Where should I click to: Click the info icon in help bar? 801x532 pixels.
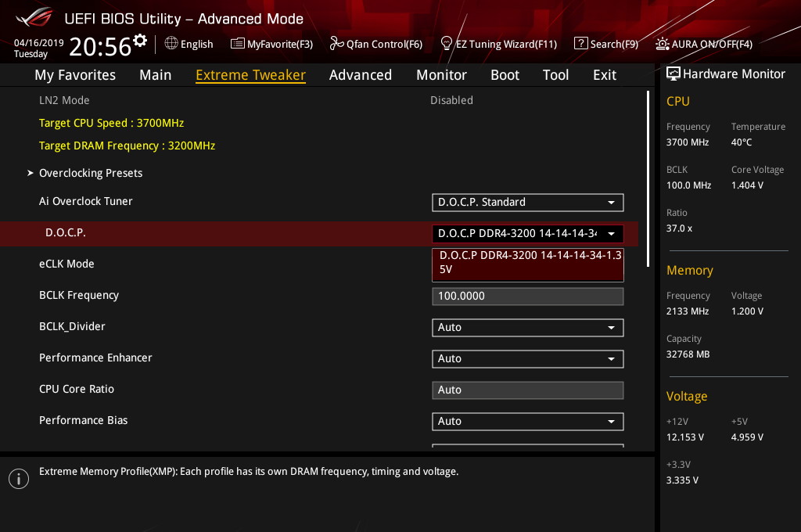pyautogui.click(x=19, y=479)
